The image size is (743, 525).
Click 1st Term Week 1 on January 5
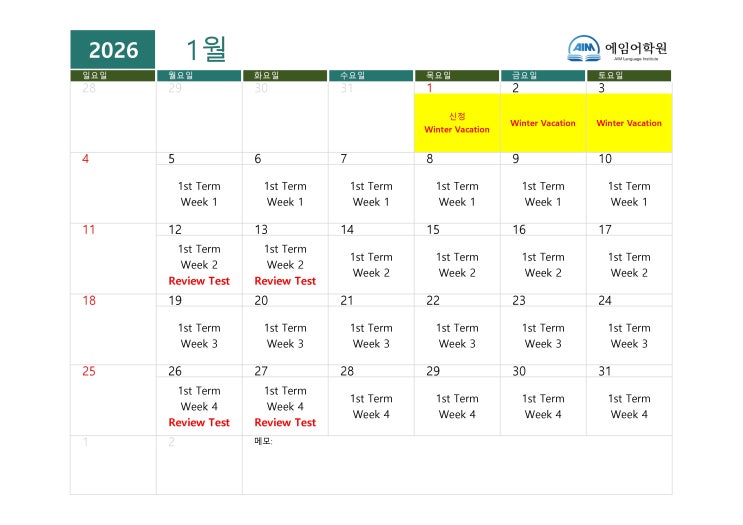click(199, 194)
